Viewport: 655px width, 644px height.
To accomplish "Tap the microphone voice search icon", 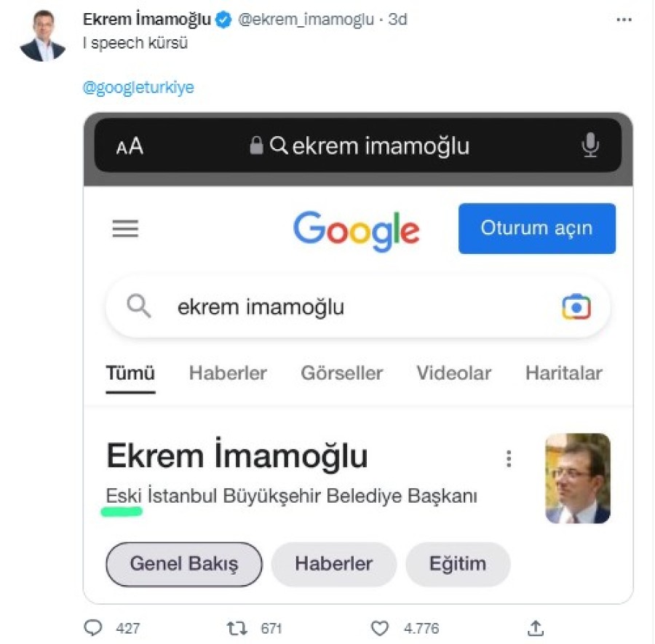I will (x=589, y=146).
